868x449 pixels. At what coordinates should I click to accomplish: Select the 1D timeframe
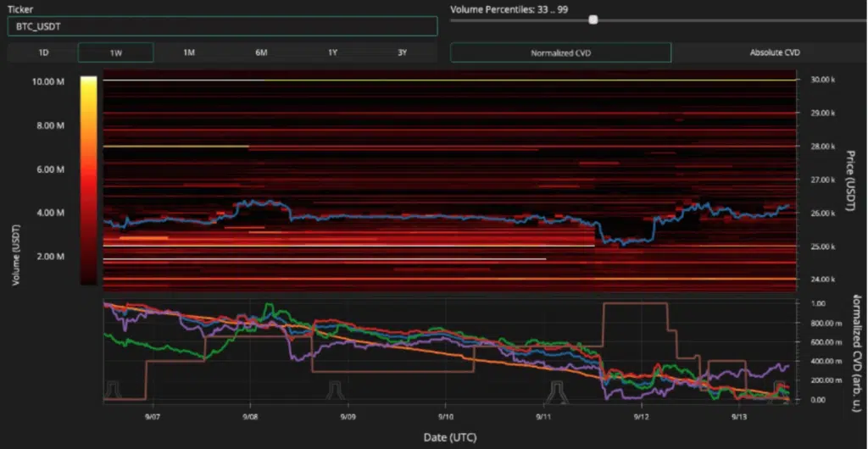coord(43,53)
